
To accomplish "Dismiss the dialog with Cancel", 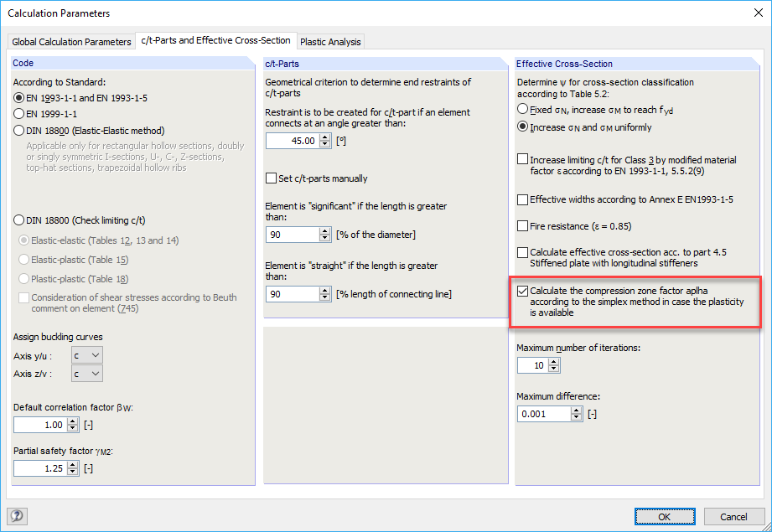I will tap(734, 516).
